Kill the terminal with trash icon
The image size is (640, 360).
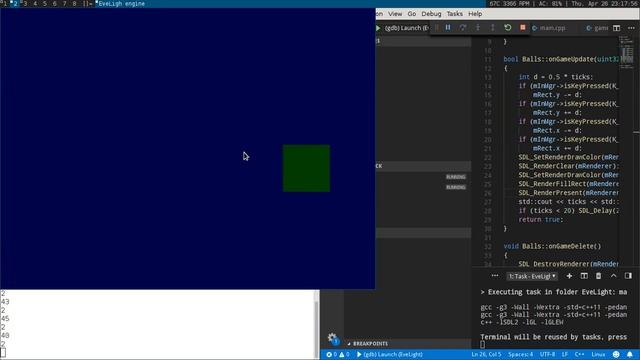pyautogui.click(x=598, y=276)
